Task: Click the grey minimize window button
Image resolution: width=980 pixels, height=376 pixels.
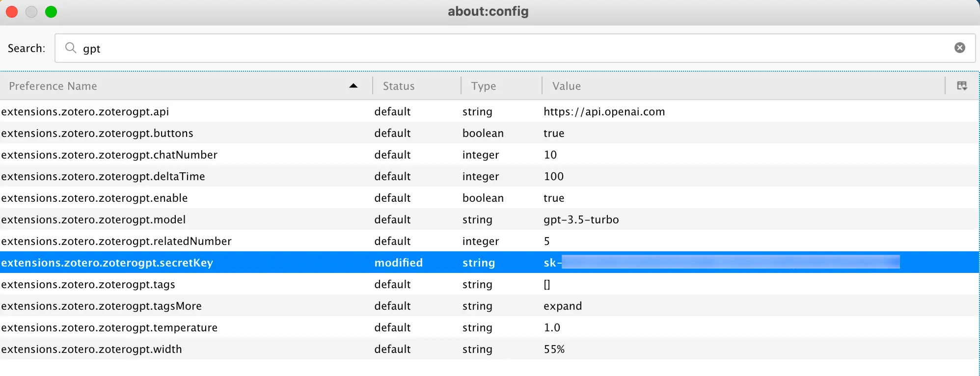Action: (31, 12)
